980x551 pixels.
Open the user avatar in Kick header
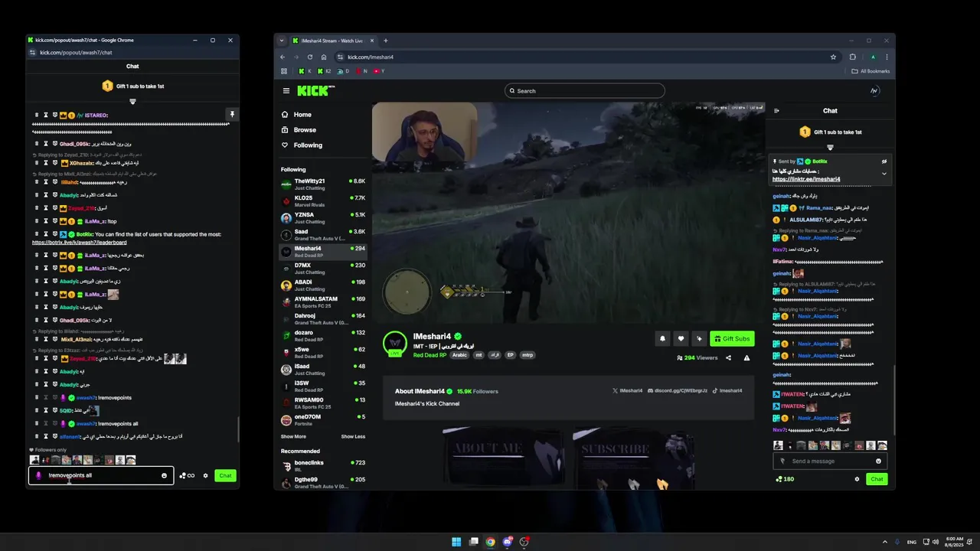[874, 90]
